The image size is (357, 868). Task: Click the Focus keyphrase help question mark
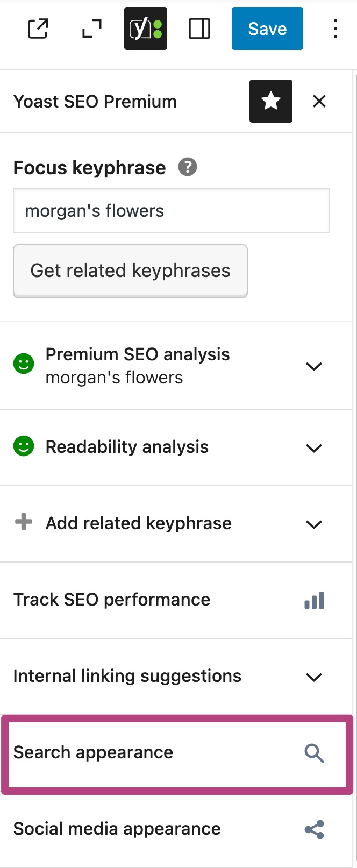pyautogui.click(x=188, y=167)
